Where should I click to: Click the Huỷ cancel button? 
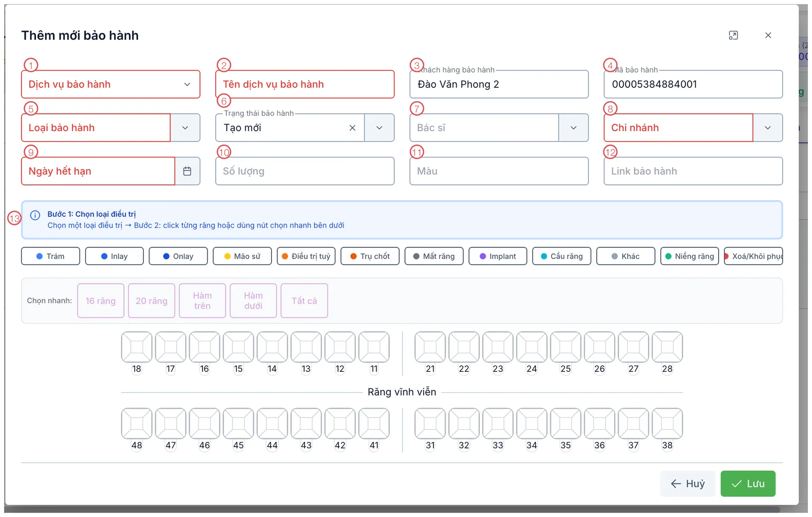point(688,483)
